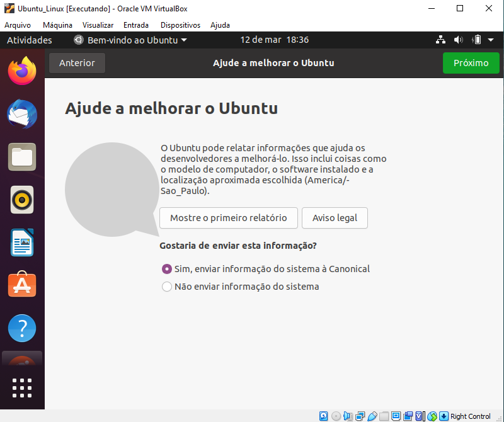The width and height of the screenshot is (504, 422).
Task: Click the battery icon in top bar
Action: tap(477, 40)
